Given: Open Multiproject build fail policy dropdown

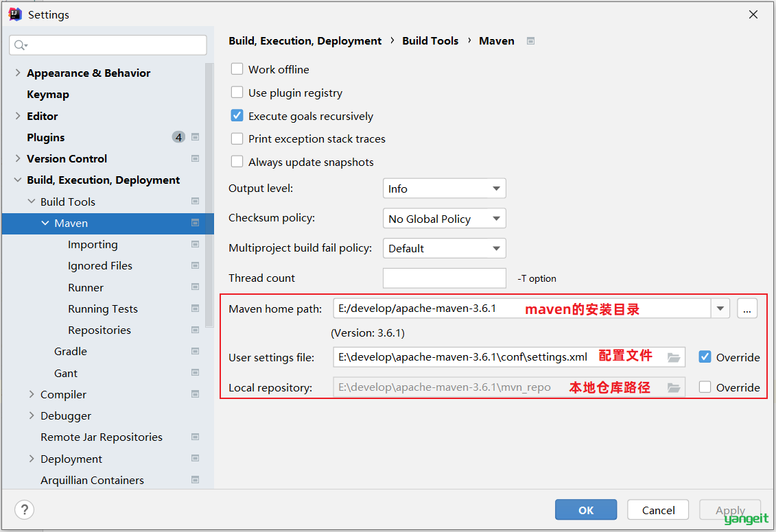Looking at the screenshot, I should (445, 248).
